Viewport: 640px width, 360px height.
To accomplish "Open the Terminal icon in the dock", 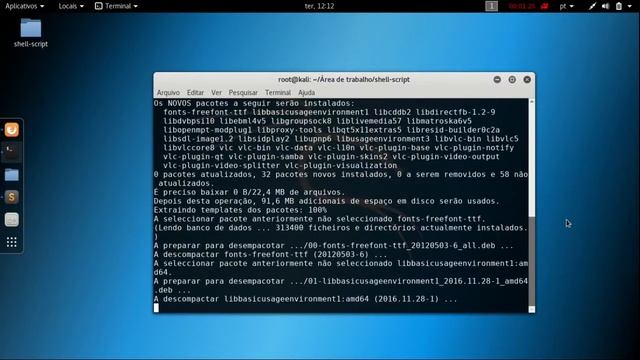I will tap(11, 152).
